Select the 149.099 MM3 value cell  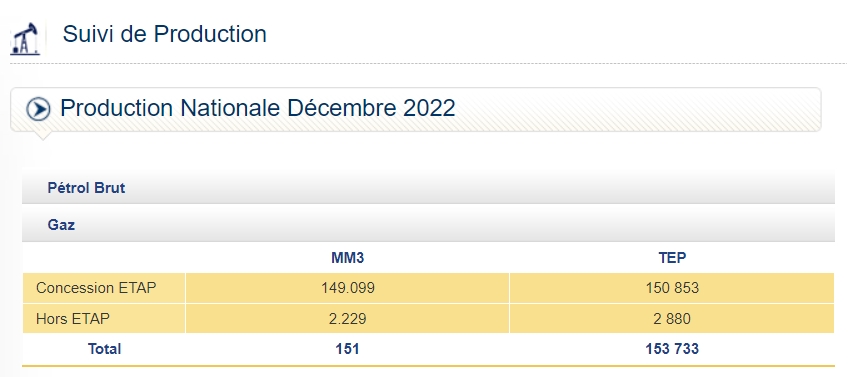[347, 288]
